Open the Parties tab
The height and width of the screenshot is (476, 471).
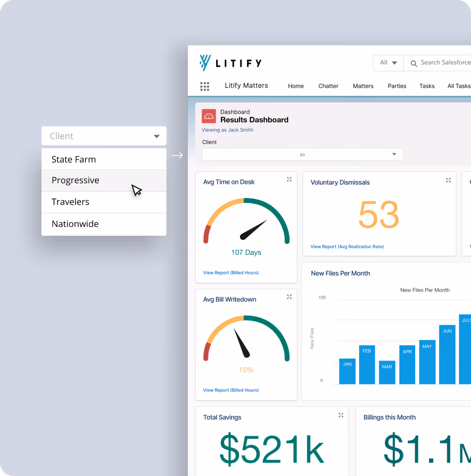click(x=397, y=86)
